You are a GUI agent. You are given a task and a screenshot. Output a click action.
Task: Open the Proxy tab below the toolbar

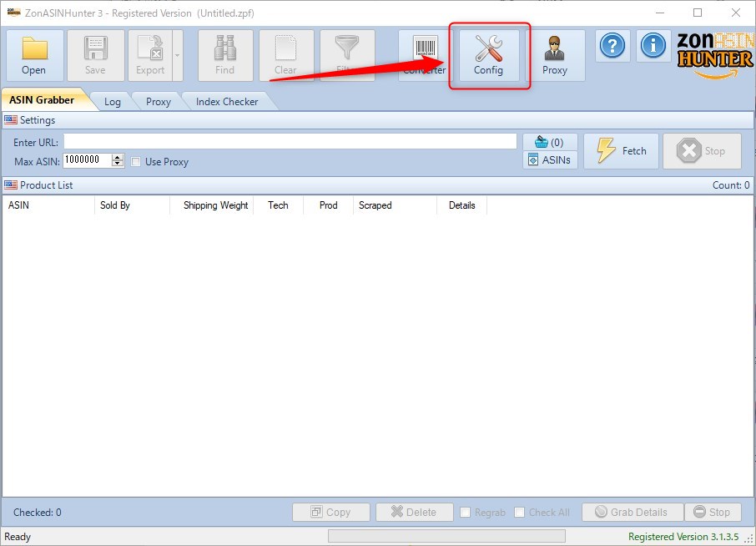159,101
